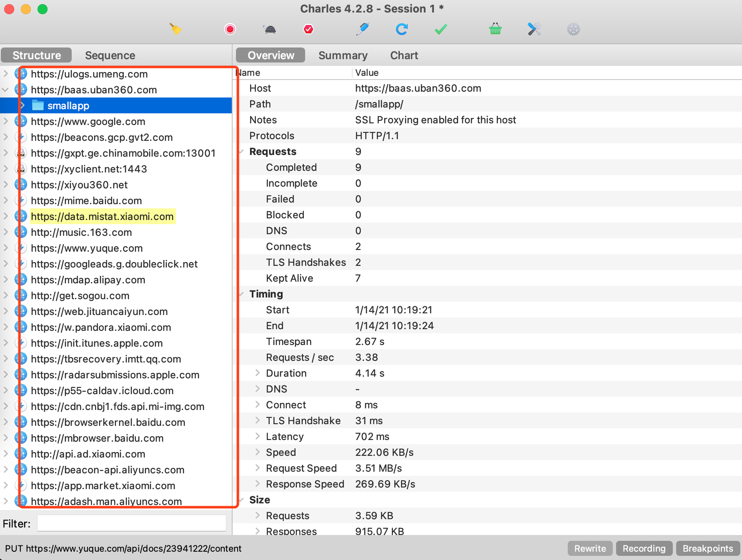Click the Host value https://baas.uban360.com
This screenshot has height=560, width=742.
[x=418, y=88]
